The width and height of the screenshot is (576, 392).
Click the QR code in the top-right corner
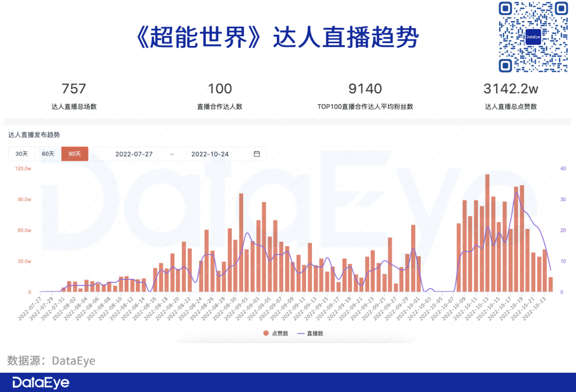[533, 37]
